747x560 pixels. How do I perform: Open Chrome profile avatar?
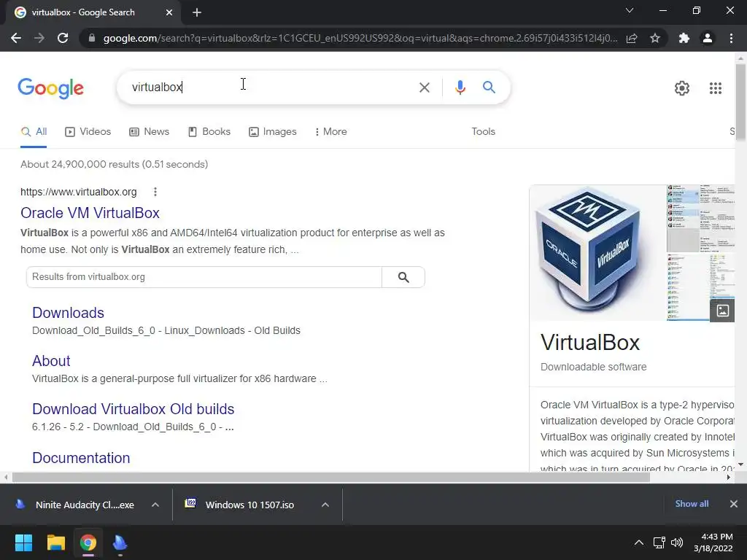click(x=708, y=38)
